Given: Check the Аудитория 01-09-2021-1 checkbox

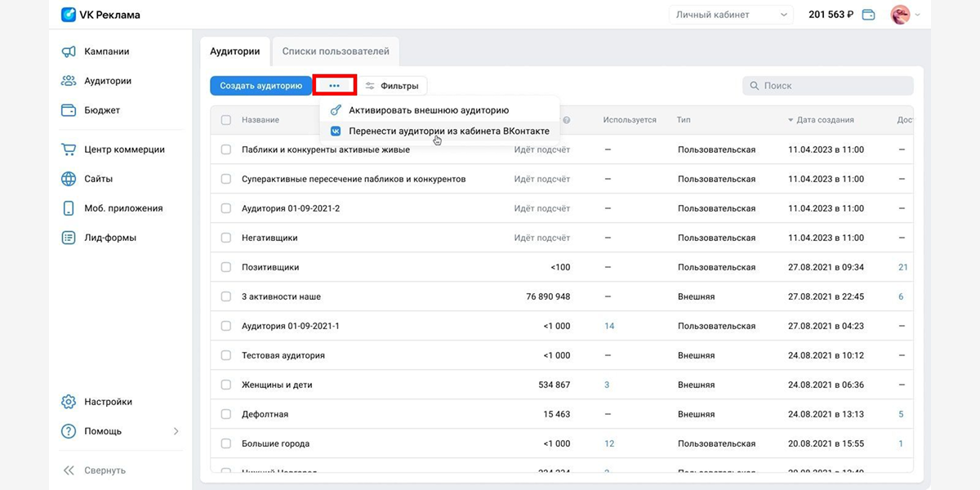Looking at the screenshot, I should coord(226,326).
